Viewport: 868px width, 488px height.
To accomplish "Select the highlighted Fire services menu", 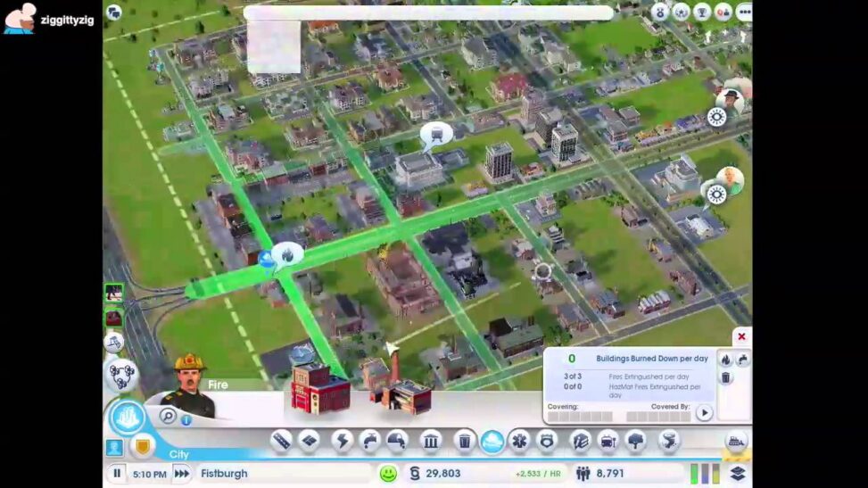I will tap(492, 442).
